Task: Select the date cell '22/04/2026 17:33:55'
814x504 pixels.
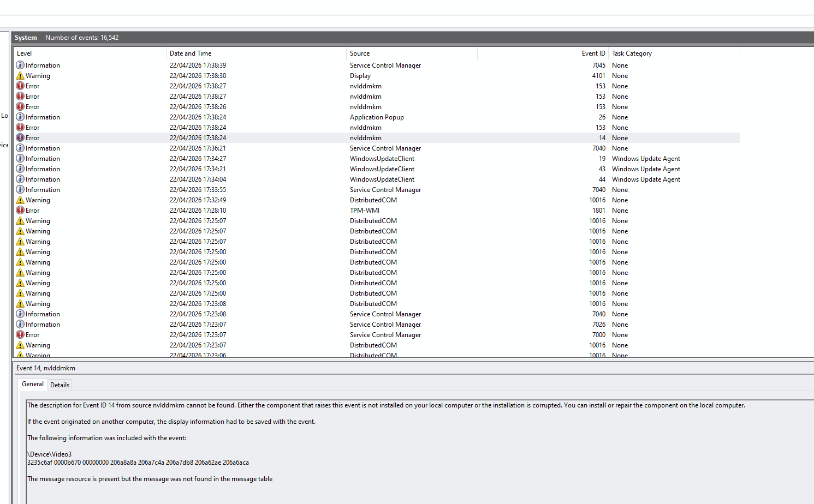Action: point(198,190)
